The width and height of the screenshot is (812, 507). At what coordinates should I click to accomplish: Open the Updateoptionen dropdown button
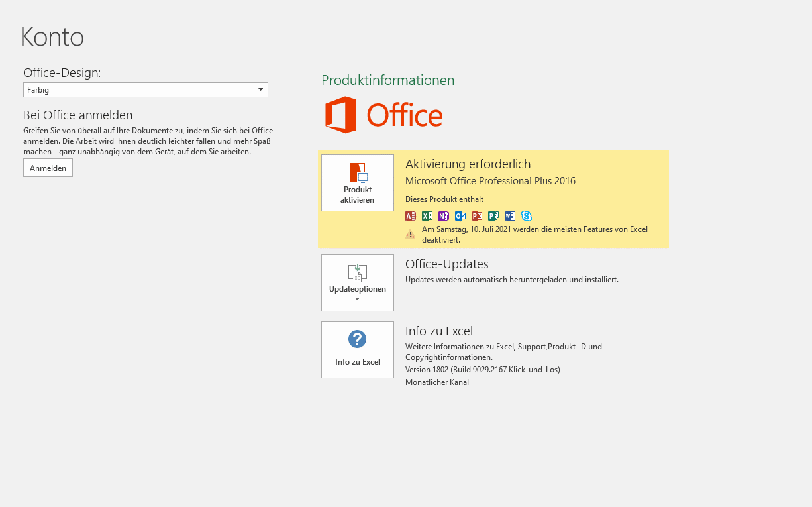pos(358,283)
